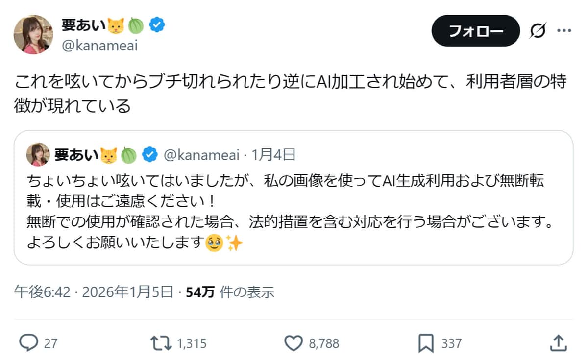This screenshot has width=588, height=364.
Task: Open the author's main profile avatar
Action: 33,34
